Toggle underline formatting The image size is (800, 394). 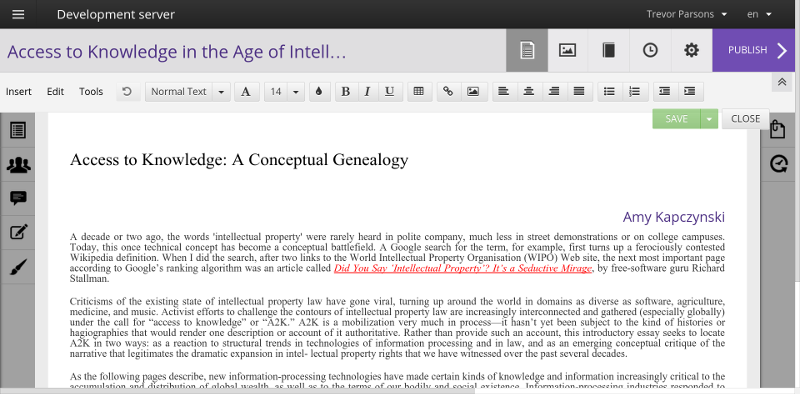[x=389, y=92]
